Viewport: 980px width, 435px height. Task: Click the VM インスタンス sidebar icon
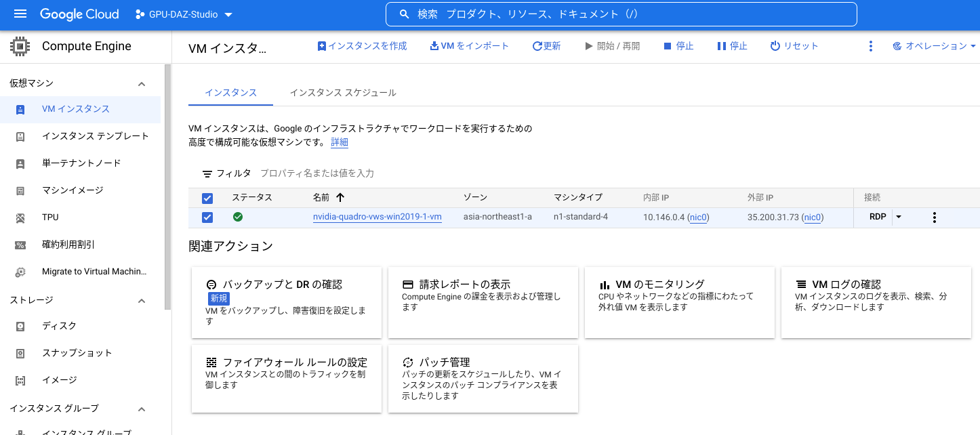[x=20, y=109]
